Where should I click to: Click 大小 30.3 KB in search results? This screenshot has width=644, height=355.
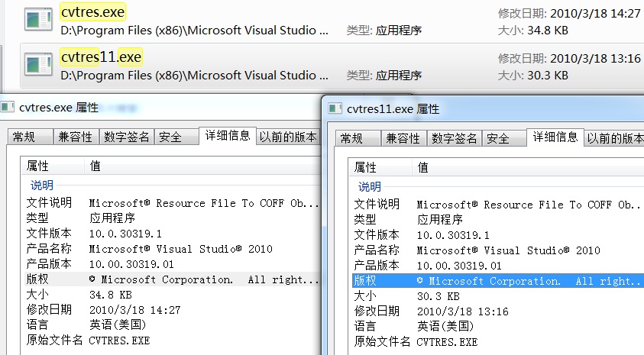coord(532,76)
